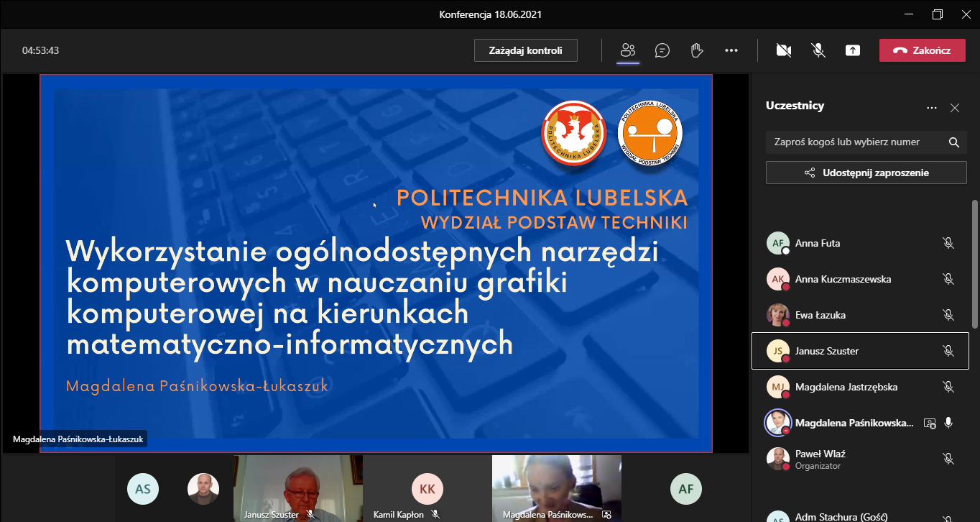Focus the Zaproś kogoś lub wybierz numer field
This screenshot has width=980, height=522.
pos(866,142)
